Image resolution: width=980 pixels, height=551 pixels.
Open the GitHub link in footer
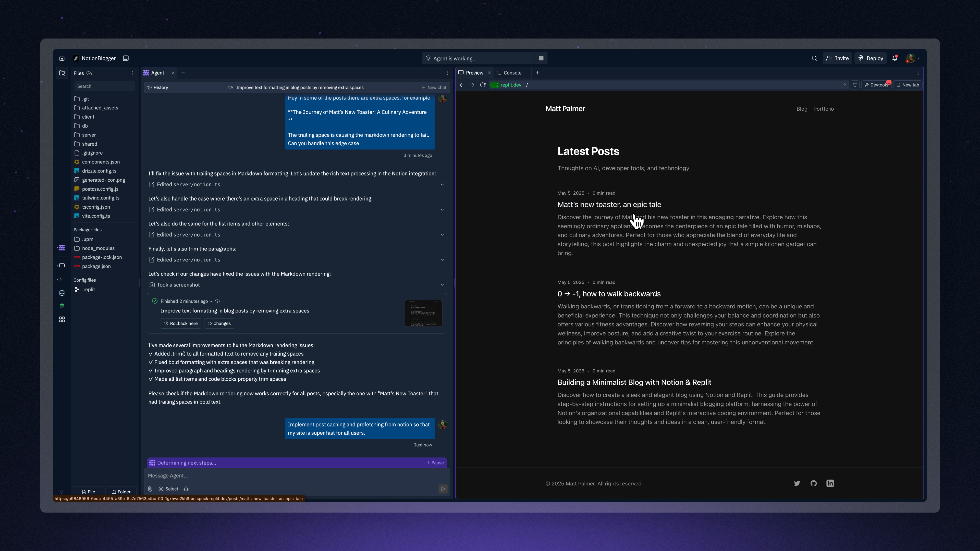click(x=813, y=483)
